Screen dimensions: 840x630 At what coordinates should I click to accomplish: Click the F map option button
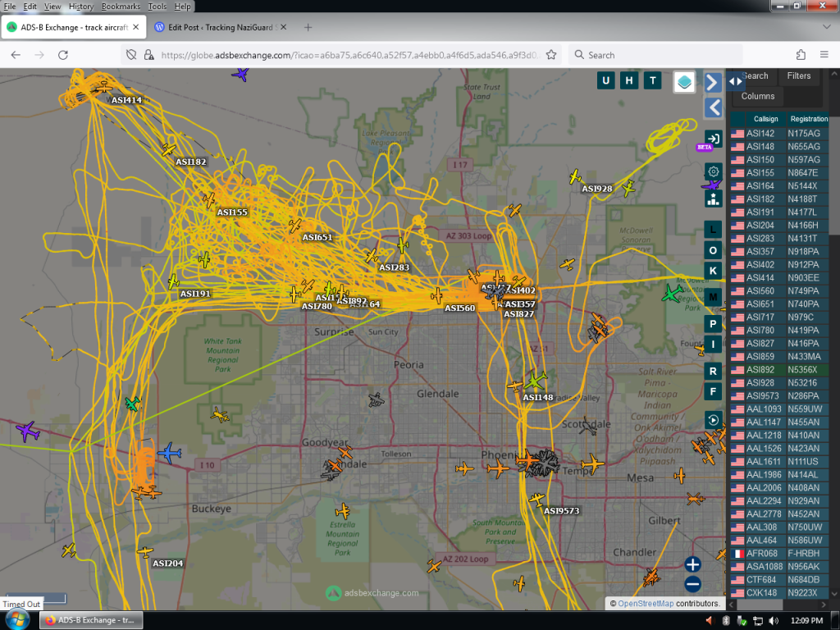click(x=713, y=391)
